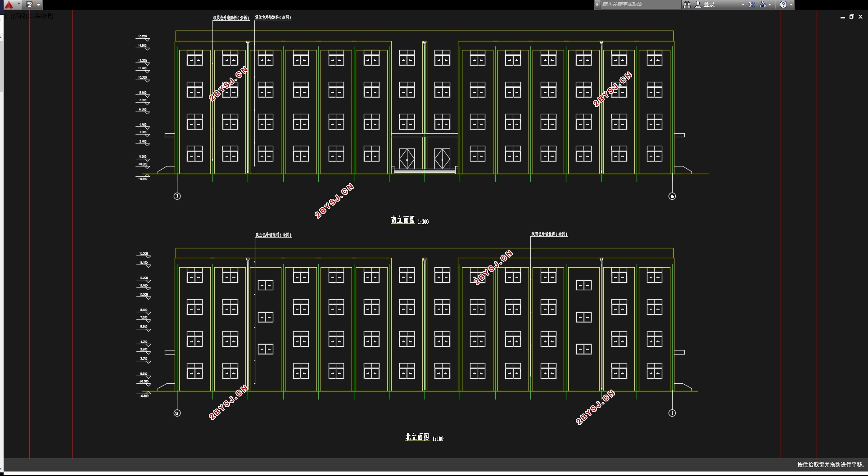Select axis bubble 1 in north elevation
Image resolution: width=868 pixels, height=476 pixels.
(672, 413)
